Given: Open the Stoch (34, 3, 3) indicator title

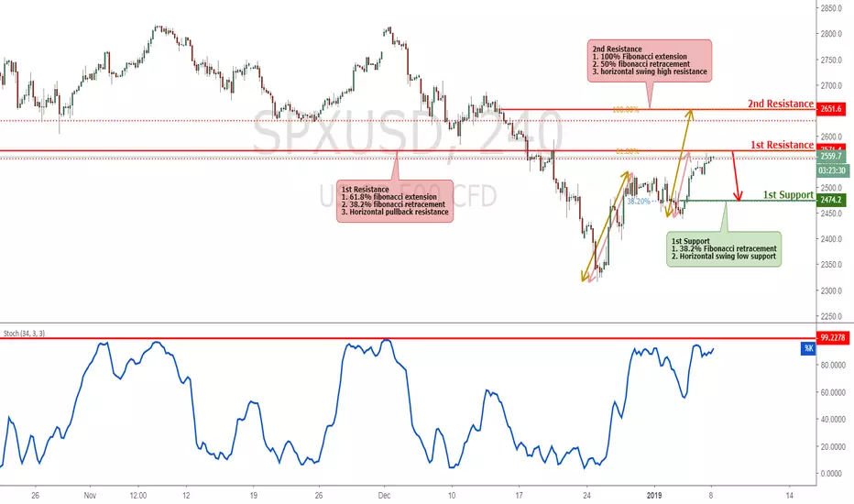Looking at the screenshot, I should click(24, 333).
